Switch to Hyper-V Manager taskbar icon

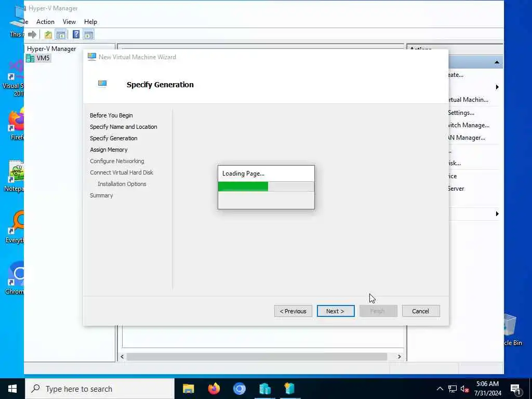(265, 389)
